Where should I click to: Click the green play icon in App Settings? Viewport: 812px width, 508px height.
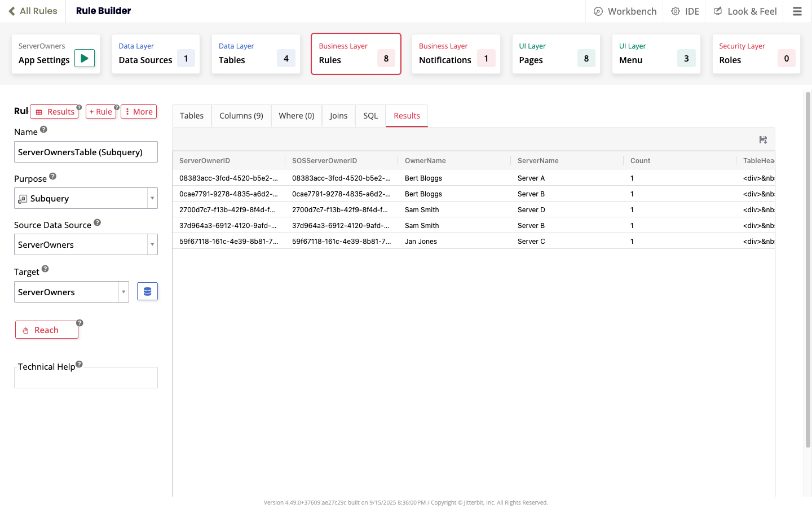tap(85, 58)
